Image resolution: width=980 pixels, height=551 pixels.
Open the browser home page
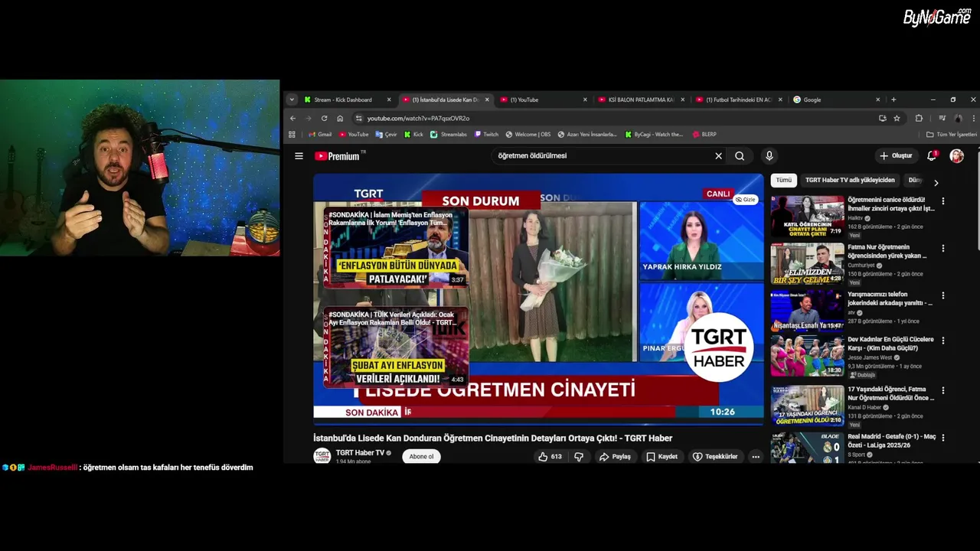pyautogui.click(x=340, y=119)
